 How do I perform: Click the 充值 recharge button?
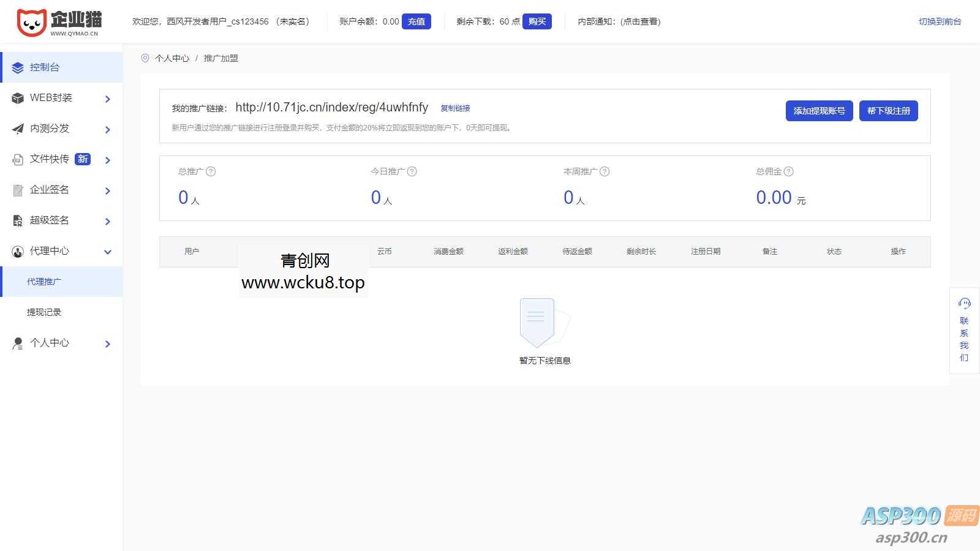417,21
